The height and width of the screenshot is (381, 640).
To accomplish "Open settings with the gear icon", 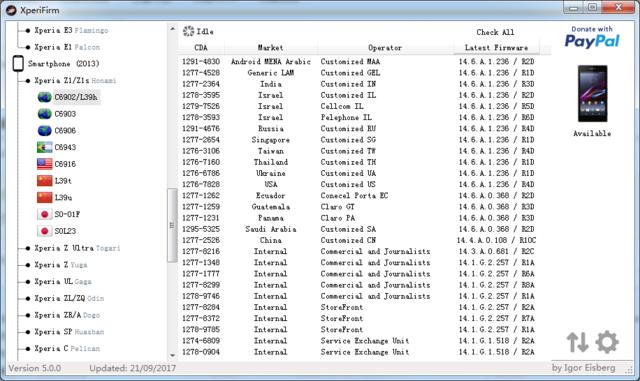I will pos(607,342).
